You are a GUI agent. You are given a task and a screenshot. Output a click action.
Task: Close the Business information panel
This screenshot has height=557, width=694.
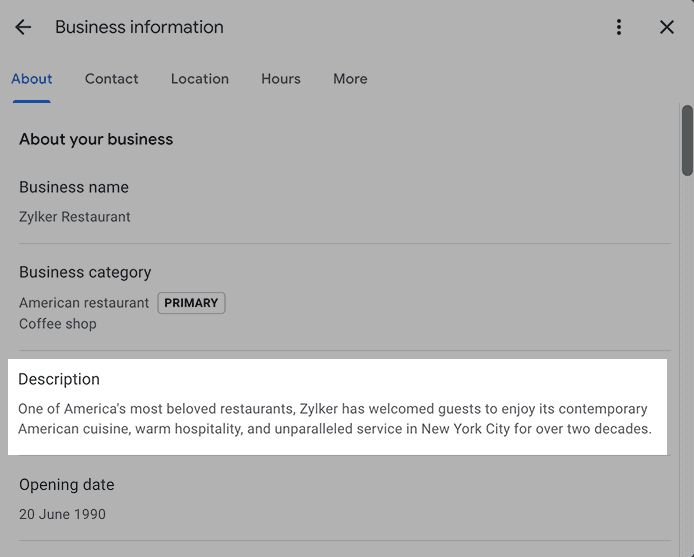[667, 27]
